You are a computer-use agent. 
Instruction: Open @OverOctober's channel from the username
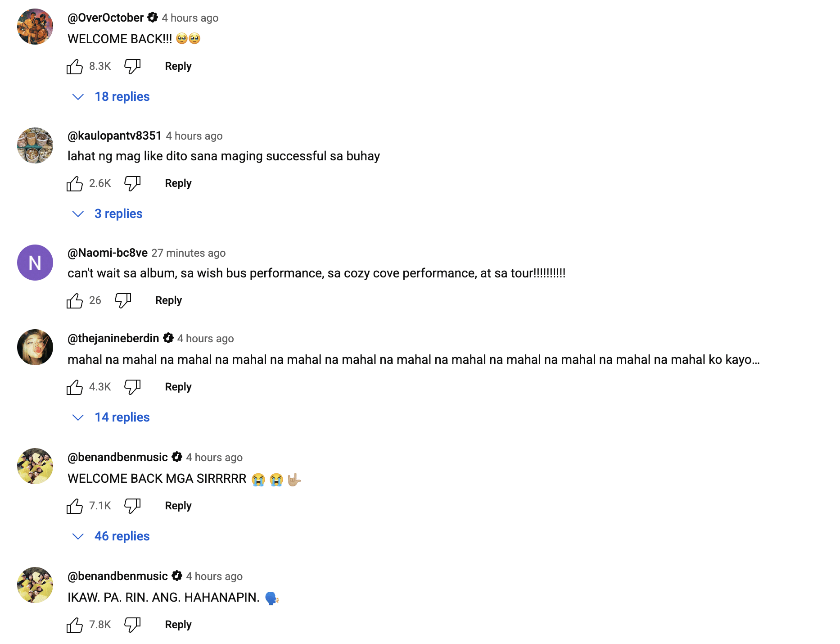106,18
